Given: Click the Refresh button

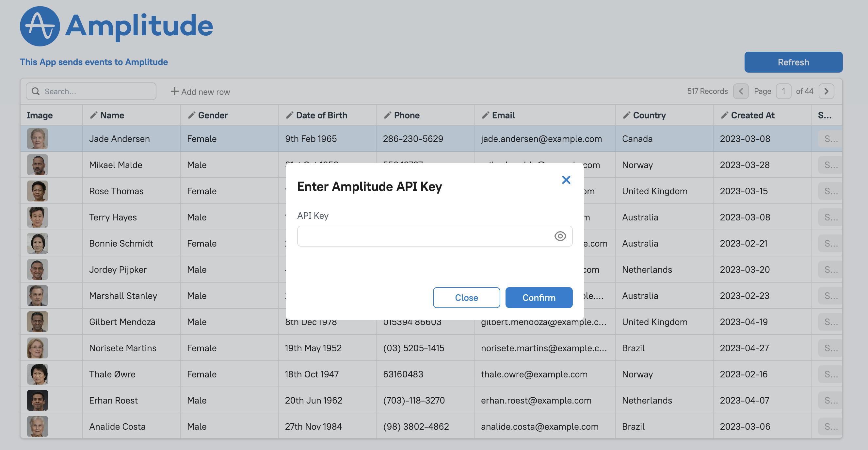Looking at the screenshot, I should [x=793, y=62].
